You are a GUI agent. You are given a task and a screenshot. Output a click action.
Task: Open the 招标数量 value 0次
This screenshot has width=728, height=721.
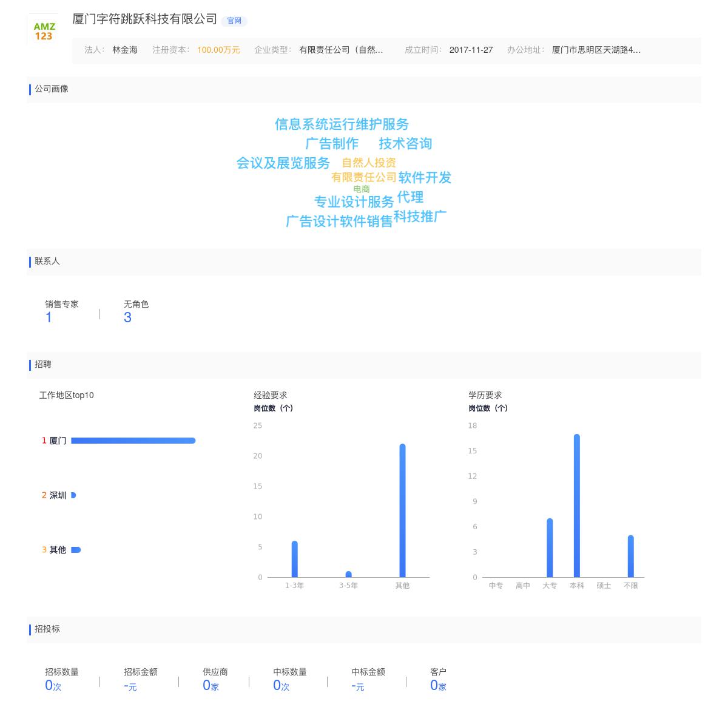point(53,686)
